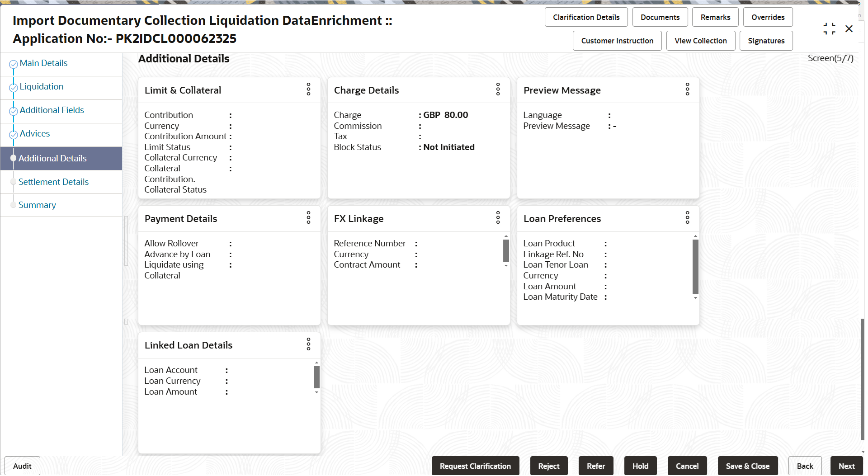Click the 'Language' label in Preview Message
The width and height of the screenshot is (868, 476).
(542, 115)
